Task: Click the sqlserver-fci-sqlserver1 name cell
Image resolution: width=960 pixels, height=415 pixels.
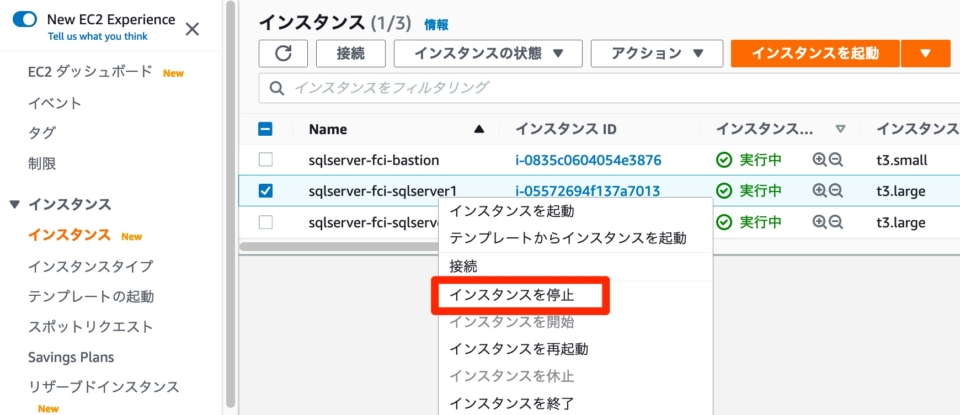Action: click(x=383, y=191)
